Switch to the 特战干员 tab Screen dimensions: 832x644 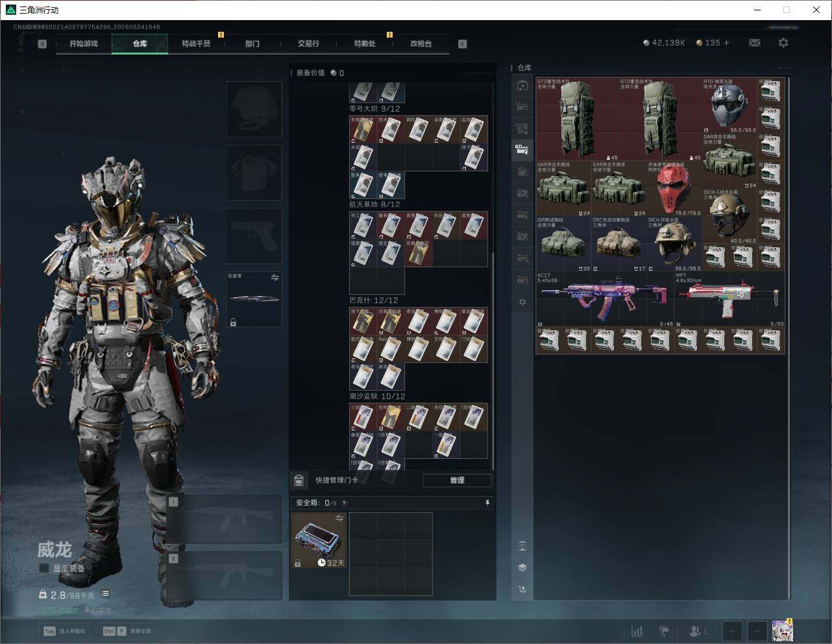click(x=196, y=43)
